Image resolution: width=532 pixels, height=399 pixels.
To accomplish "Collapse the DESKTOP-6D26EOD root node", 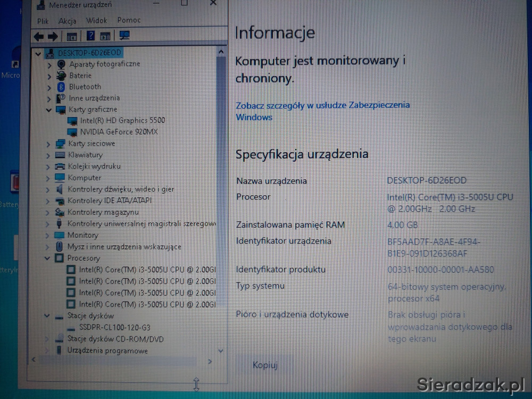I will tap(38, 54).
